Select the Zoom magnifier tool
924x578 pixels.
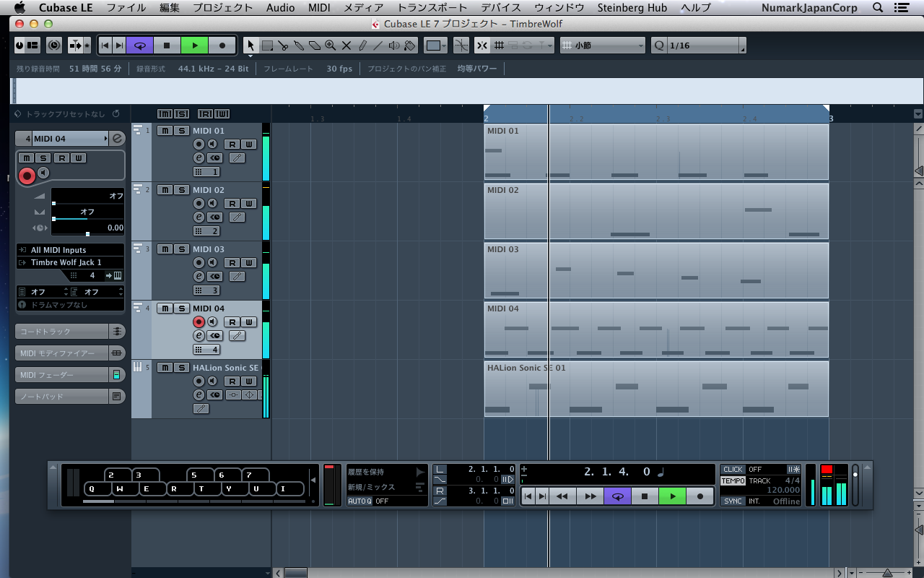pyautogui.click(x=331, y=46)
